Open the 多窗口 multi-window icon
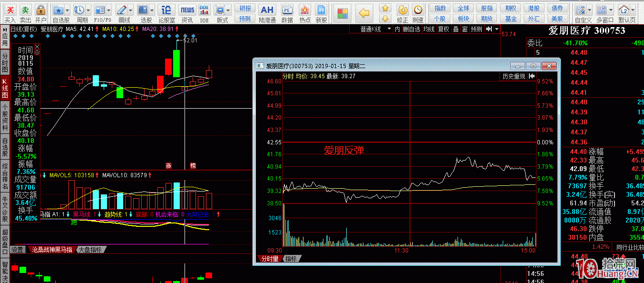The image size is (644, 283). [602, 10]
